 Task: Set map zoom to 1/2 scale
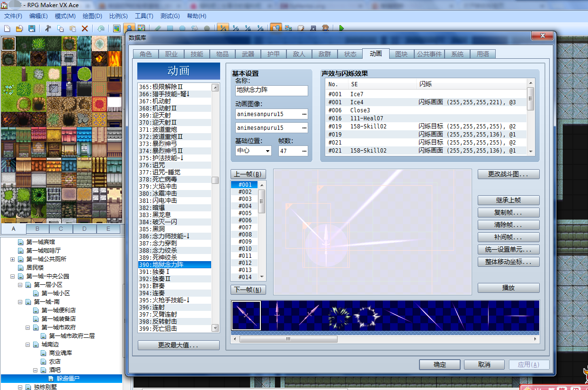[235, 28]
